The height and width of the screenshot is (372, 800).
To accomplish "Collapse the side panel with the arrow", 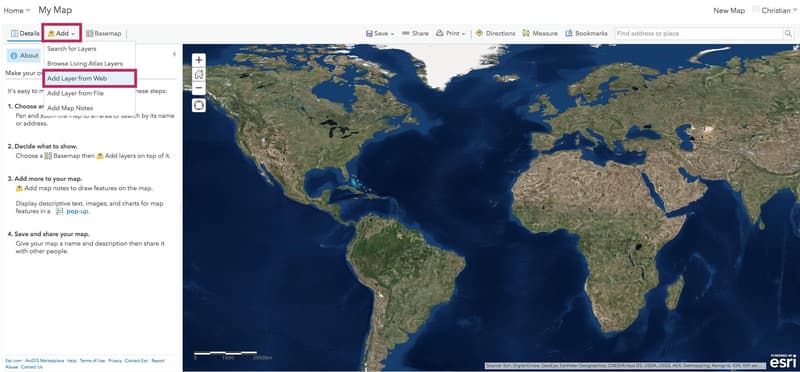I will click(174, 54).
